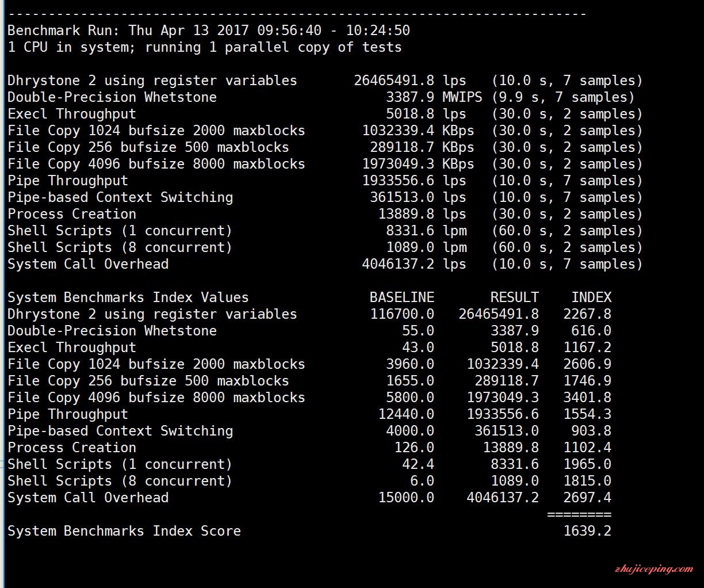The height and width of the screenshot is (588, 704).
Task: Click 'Shell Scripts (8 concurrent)' in the index table
Action: click(120, 481)
